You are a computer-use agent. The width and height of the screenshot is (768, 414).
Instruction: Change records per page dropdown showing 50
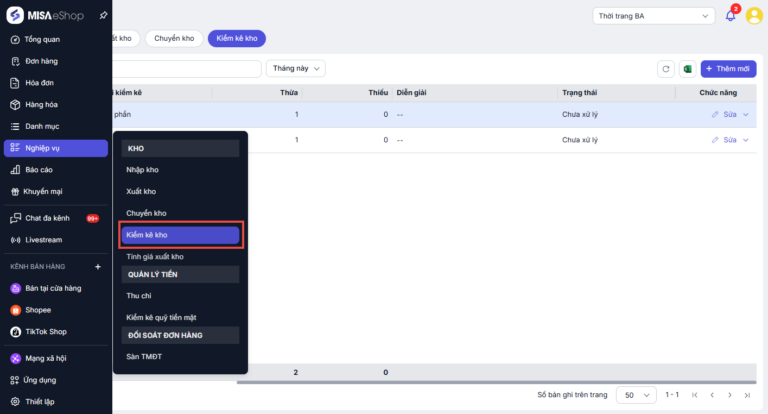[636, 395]
